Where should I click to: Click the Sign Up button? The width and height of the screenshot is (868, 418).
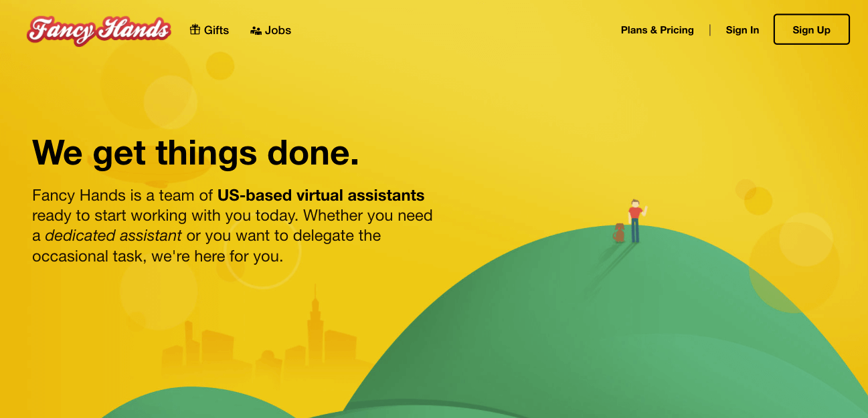click(812, 29)
